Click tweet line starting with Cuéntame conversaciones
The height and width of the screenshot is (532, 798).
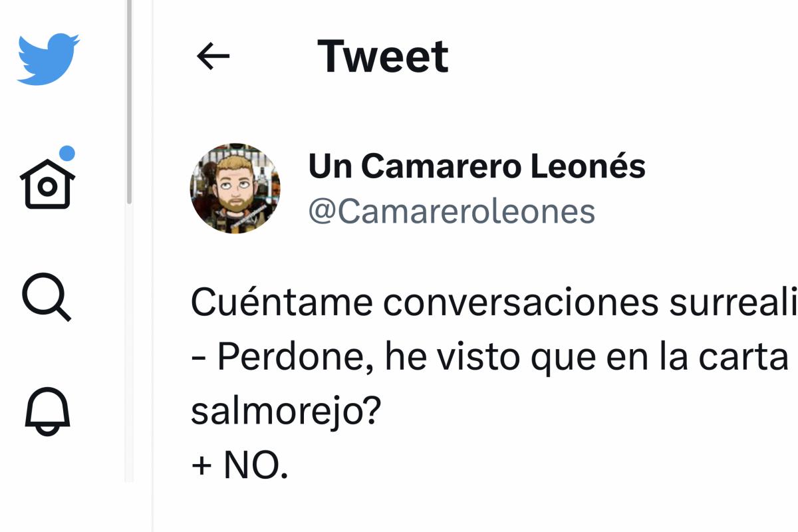pos(492,303)
